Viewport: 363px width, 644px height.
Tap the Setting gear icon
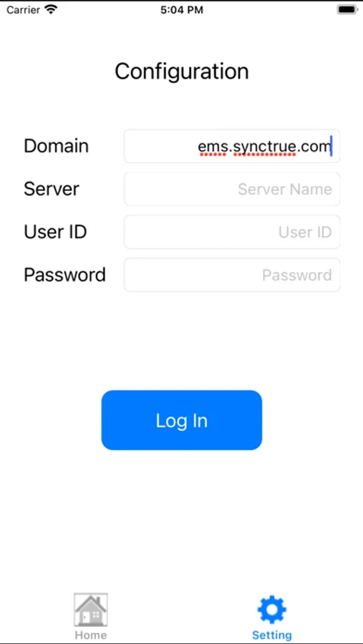272,610
